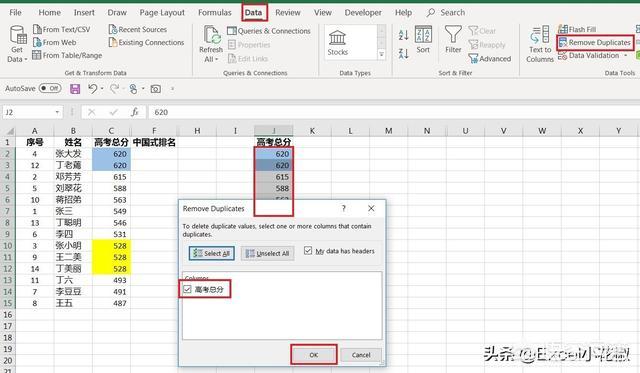Confirm with the OK button
Screen dimensions: 640x373
point(313,355)
